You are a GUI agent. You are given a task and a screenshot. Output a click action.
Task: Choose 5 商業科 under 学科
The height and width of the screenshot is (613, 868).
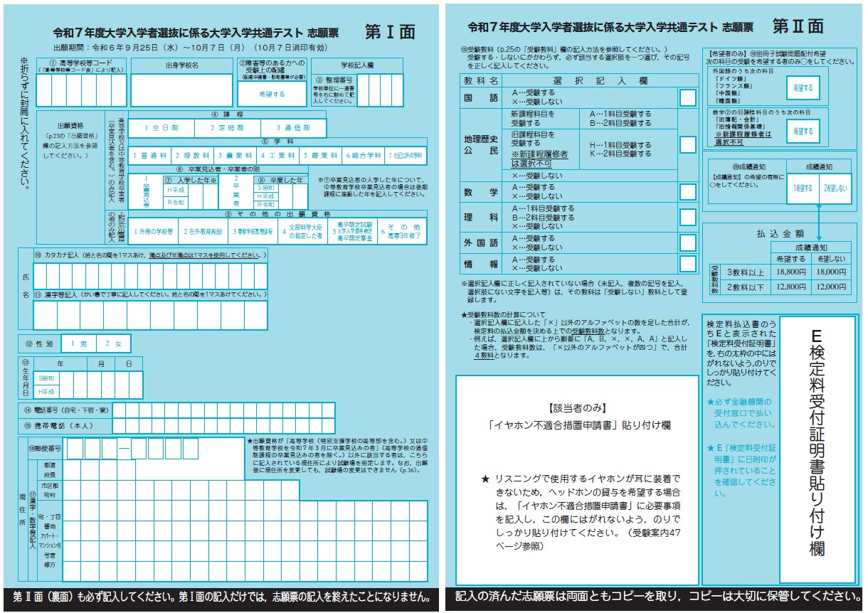click(x=320, y=155)
